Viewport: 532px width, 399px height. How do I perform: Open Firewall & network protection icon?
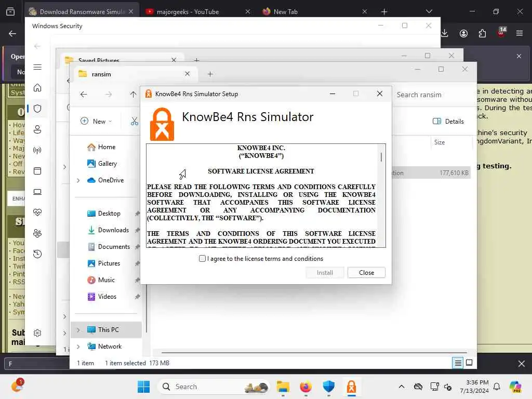point(37,150)
